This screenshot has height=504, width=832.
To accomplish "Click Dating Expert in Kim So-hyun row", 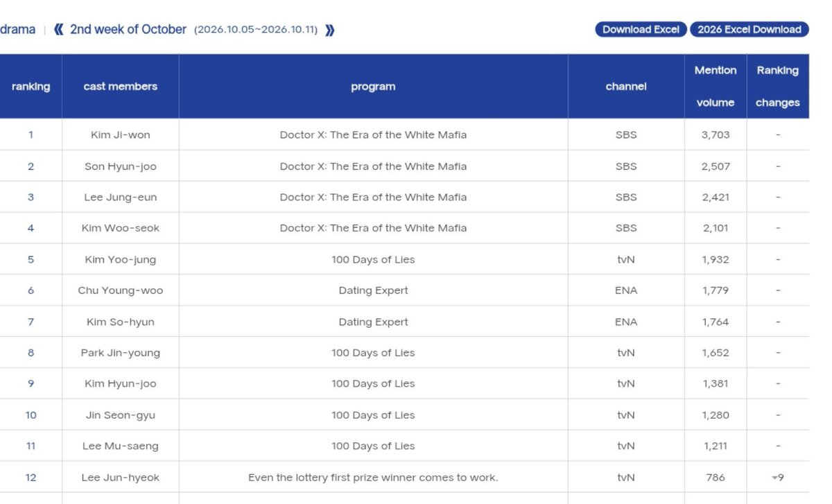I will [373, 322].
